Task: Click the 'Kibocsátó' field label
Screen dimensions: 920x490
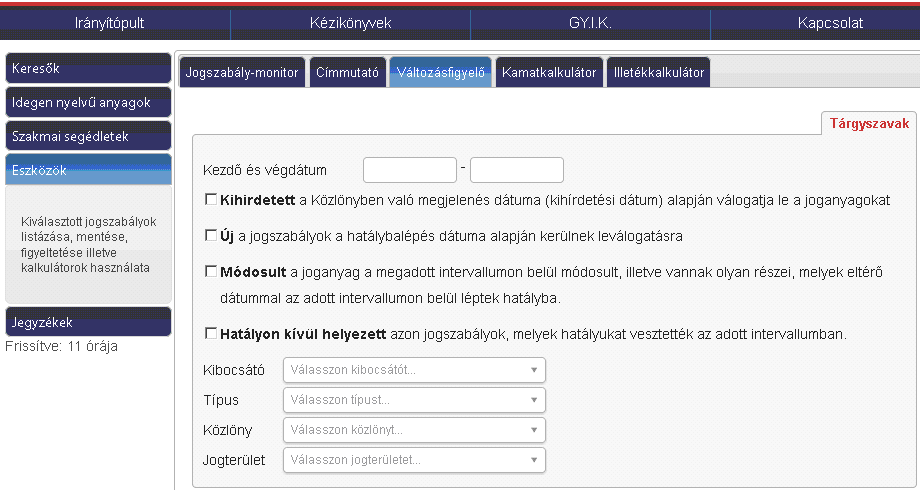Action: (234, 370)
